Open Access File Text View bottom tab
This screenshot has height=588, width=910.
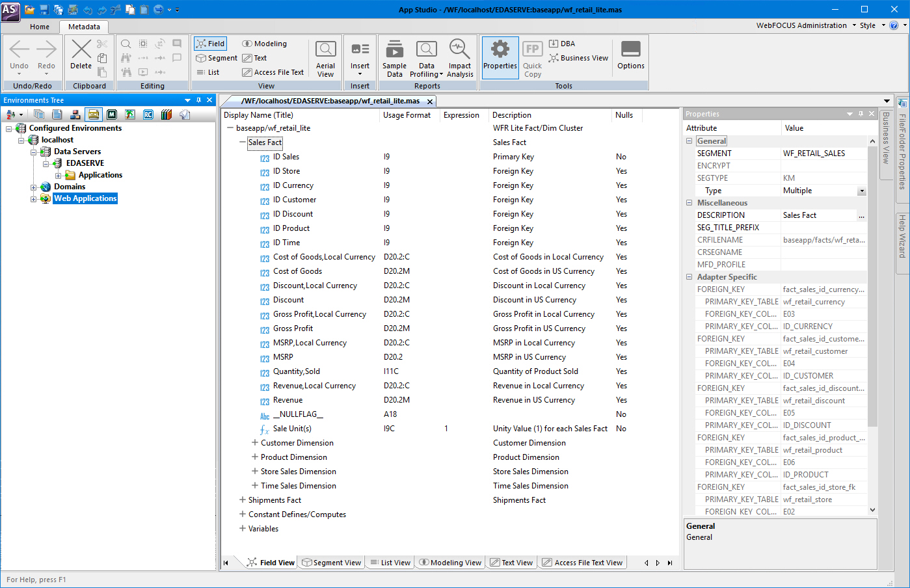click(x=582, y=563)
